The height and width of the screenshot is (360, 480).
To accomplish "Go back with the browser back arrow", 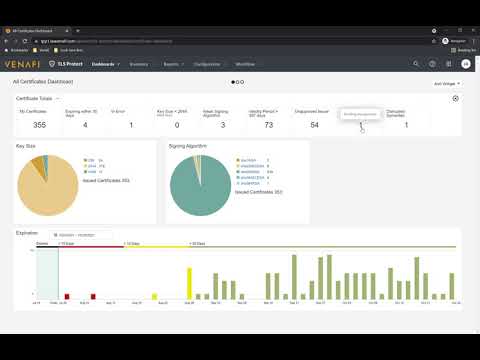I will [x=6, y=41].
